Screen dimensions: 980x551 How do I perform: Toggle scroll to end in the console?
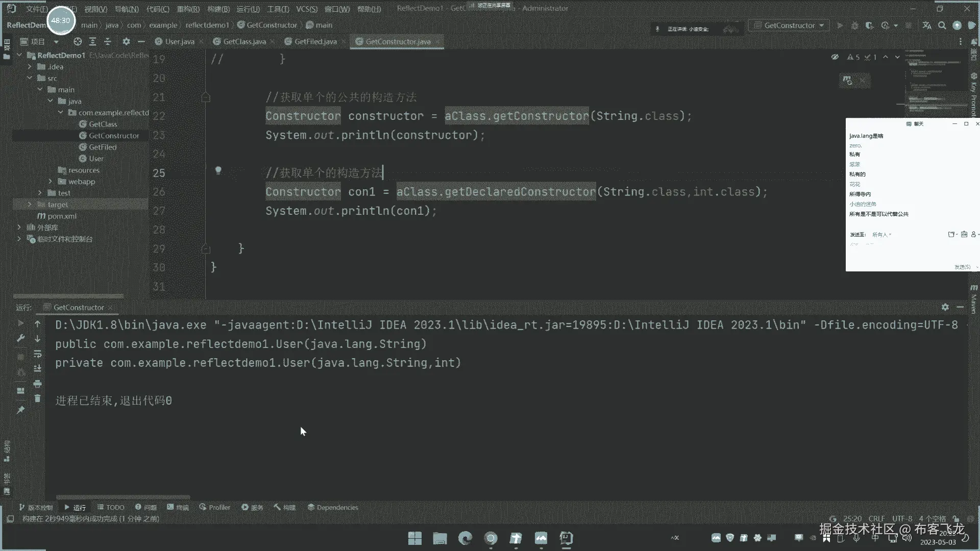(x=37, y=368)
